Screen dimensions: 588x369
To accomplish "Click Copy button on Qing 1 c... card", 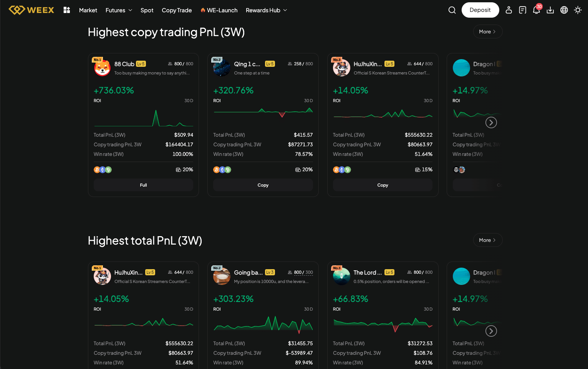I will (263, 185).
